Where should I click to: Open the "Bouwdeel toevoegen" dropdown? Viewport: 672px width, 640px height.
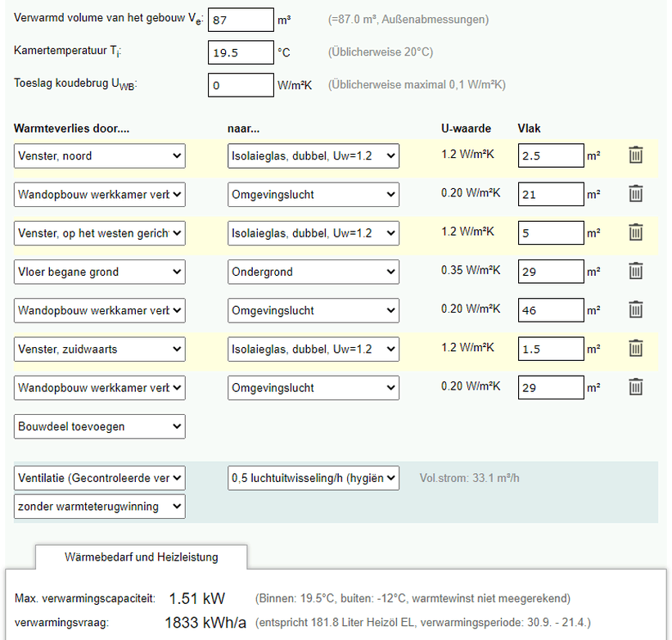point(99,426)
